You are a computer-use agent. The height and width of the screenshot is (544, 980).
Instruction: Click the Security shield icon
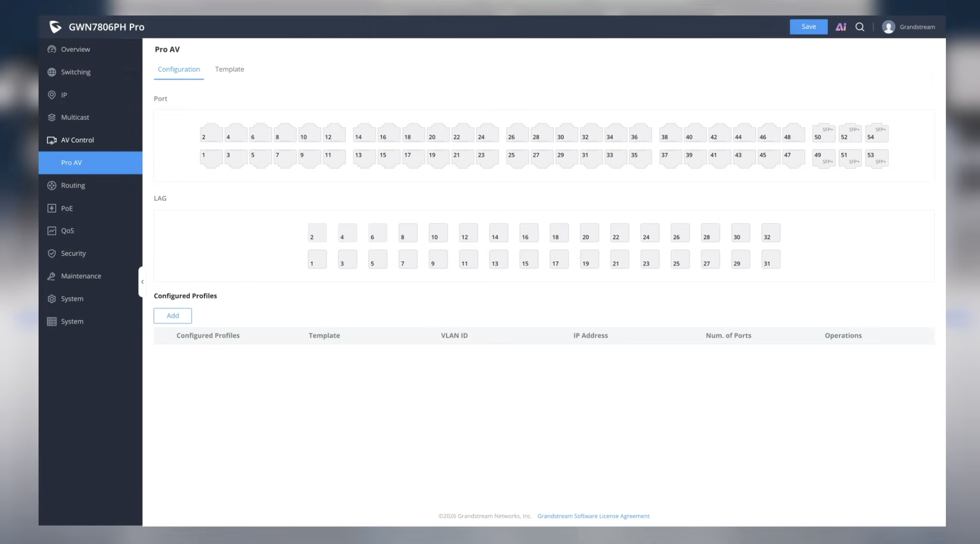pyautogui.click(x=51, y=253)
